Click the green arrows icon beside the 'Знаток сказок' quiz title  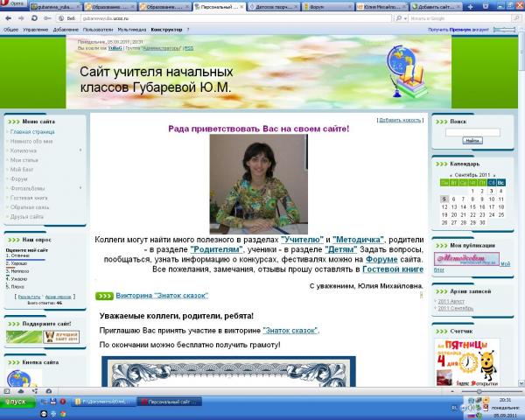pyautogui.click(x=104, y=296)
